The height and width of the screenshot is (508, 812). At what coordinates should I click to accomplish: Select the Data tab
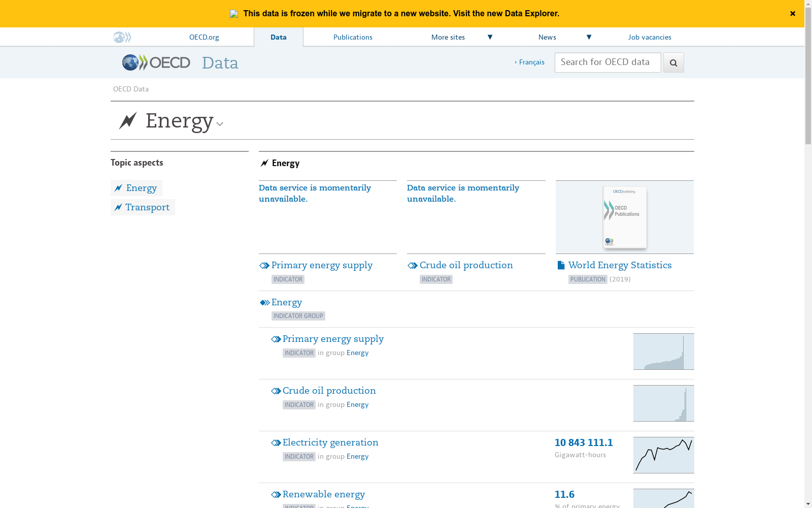[279, 37]
